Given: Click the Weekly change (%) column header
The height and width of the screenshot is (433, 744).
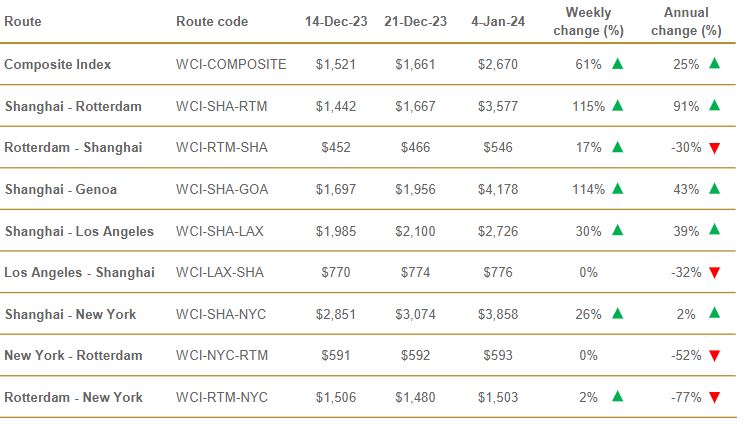Looking at the screenshot, I should 588,21.
